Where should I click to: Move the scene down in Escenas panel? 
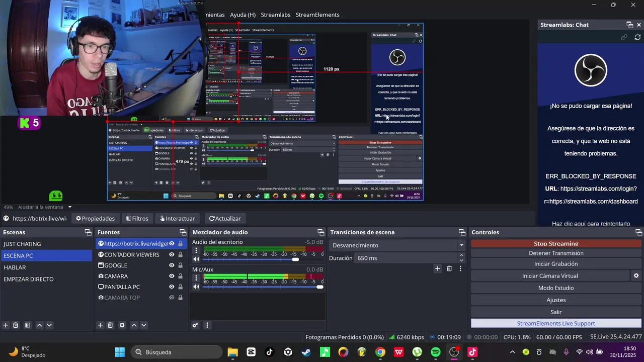(49, 325)
